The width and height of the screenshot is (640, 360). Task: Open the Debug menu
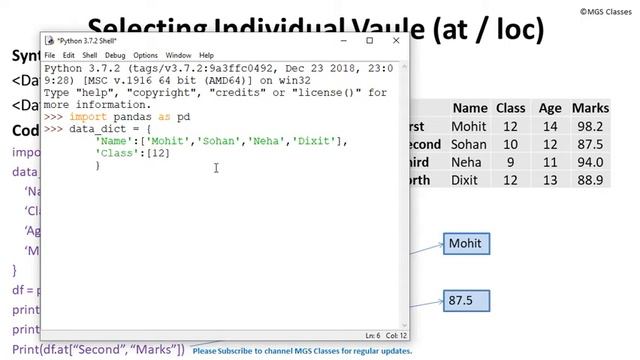click(x=115, y=55)
